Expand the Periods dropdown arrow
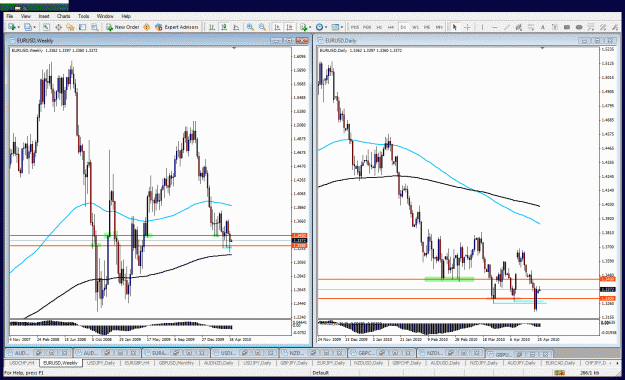This screenshot has width=625, height=380. (326, 27)
